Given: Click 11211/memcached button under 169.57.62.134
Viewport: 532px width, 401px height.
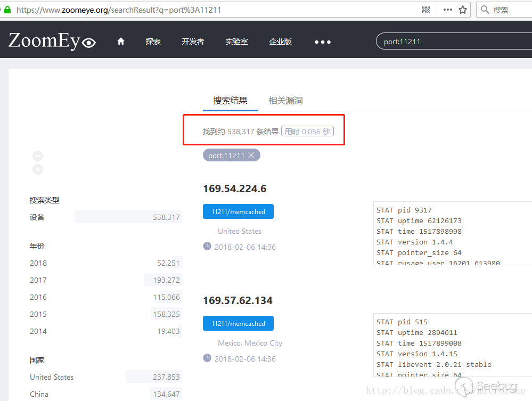Looking at the screenshot, I should 238,324.
